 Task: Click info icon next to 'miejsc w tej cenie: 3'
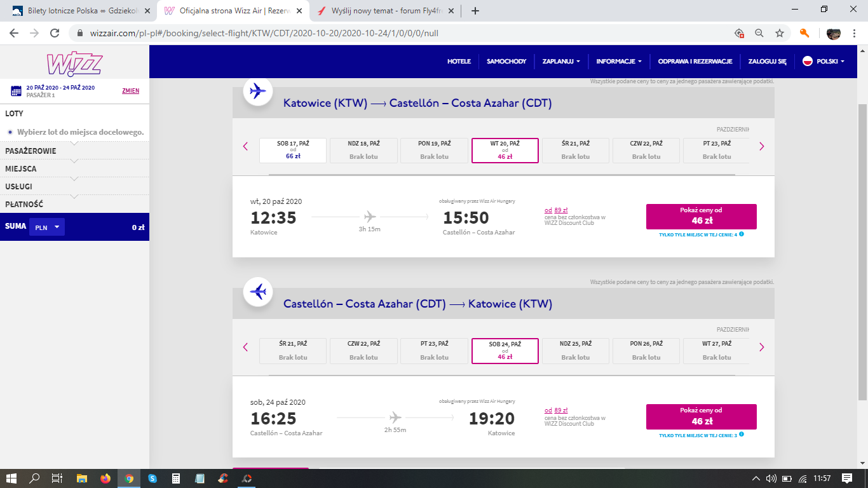tap(742, 435)
